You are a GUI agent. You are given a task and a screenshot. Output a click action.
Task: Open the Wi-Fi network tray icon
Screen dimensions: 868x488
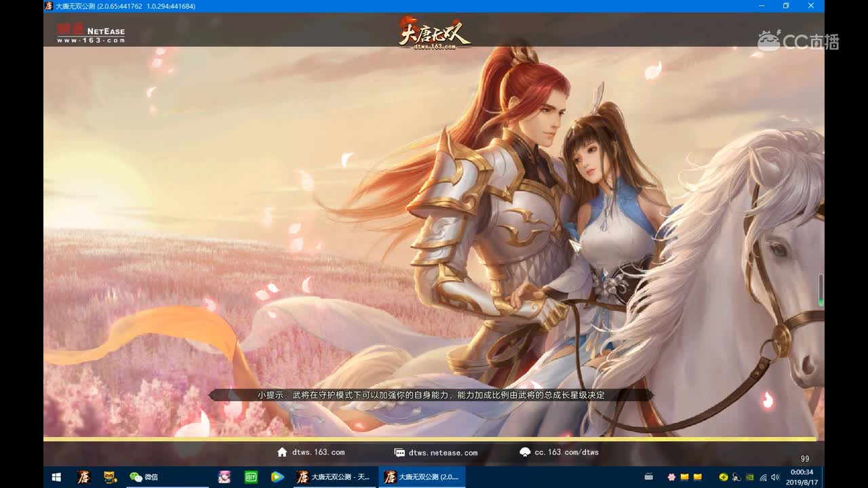pyautogui.click(x=763, y=477)
